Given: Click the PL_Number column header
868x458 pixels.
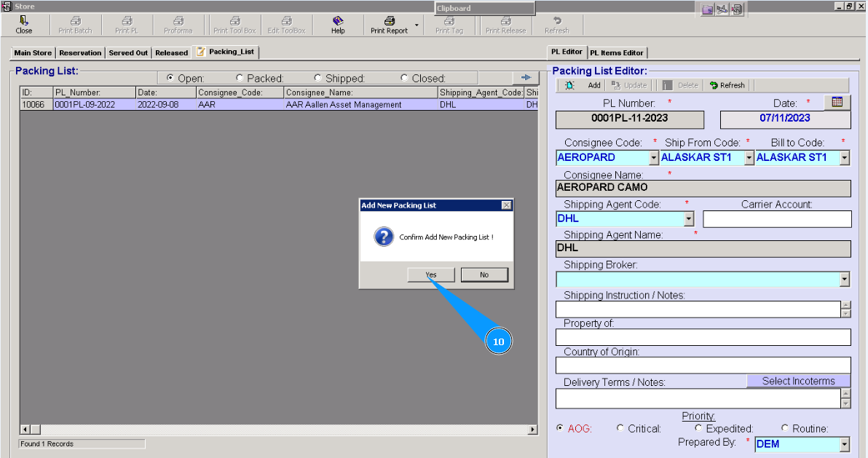Looking at the screenshot, I should click(94, 92).
